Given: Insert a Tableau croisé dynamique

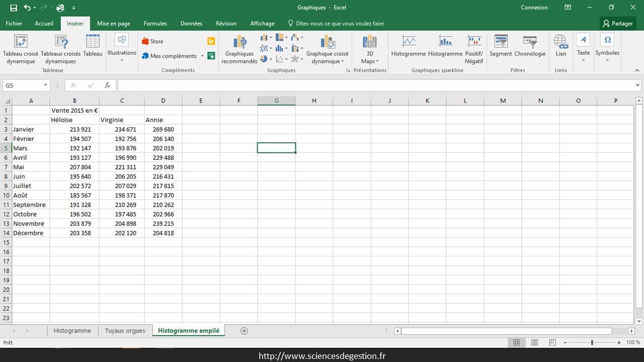Looking at the screenshot, I should pos(21,49).
